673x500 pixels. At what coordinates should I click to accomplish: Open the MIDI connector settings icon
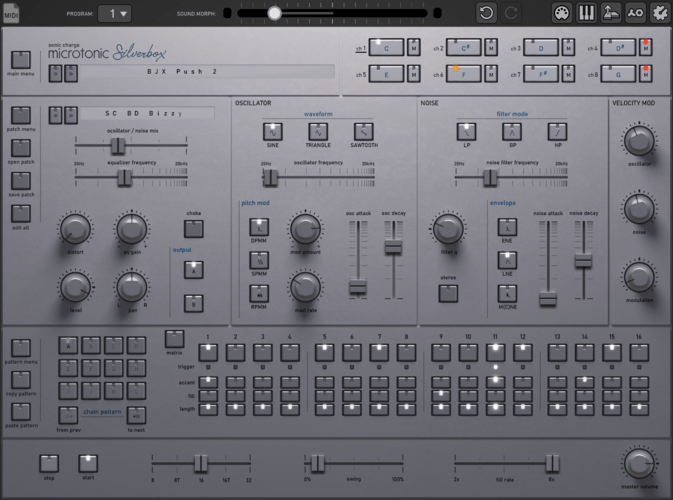click(x=562, y=13)
